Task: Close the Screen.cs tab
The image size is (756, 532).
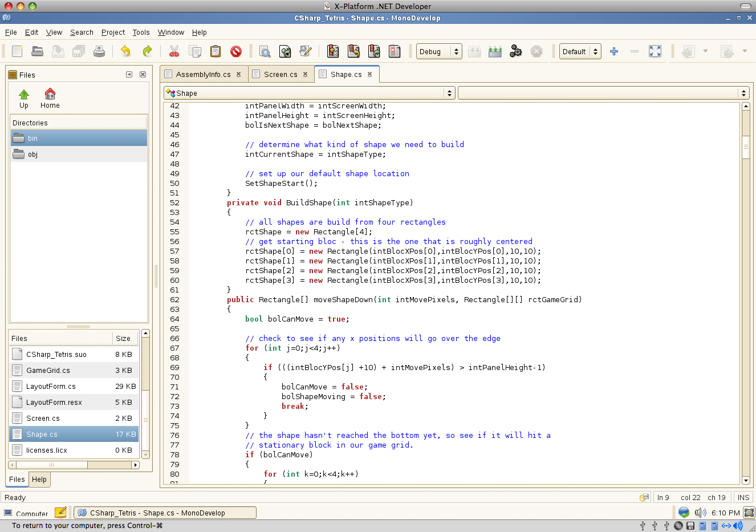Action: [x=305, y=74]
